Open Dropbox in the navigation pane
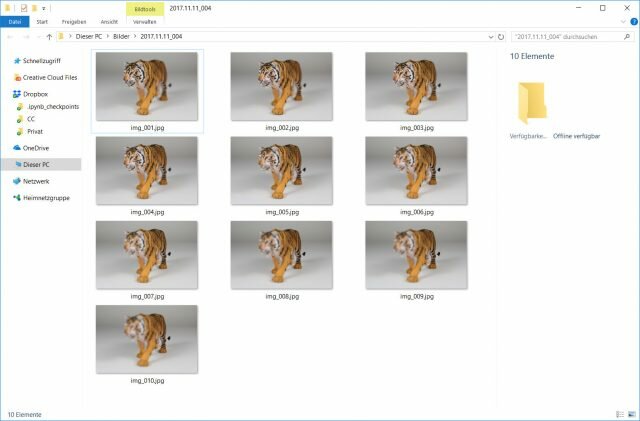This screenshot has height=421, width=640. pos(35,94)
